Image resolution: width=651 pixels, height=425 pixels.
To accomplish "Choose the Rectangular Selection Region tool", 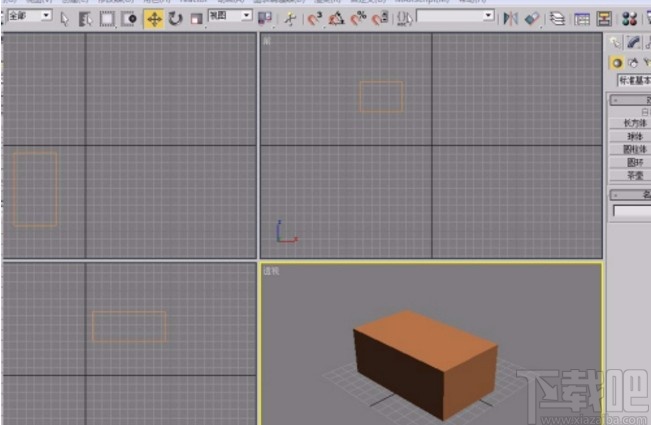I will tap(107, 19).
